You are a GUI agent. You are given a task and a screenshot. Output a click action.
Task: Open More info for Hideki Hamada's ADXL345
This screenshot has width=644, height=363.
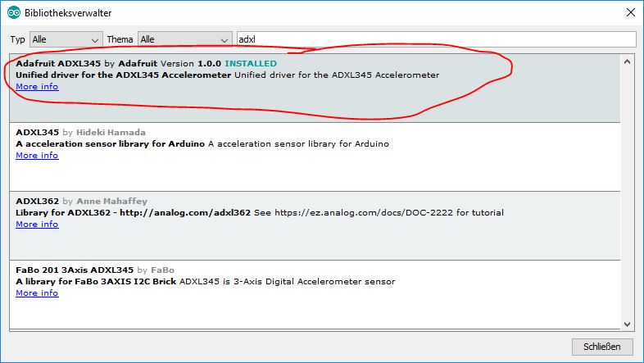(x=37, y=156)
